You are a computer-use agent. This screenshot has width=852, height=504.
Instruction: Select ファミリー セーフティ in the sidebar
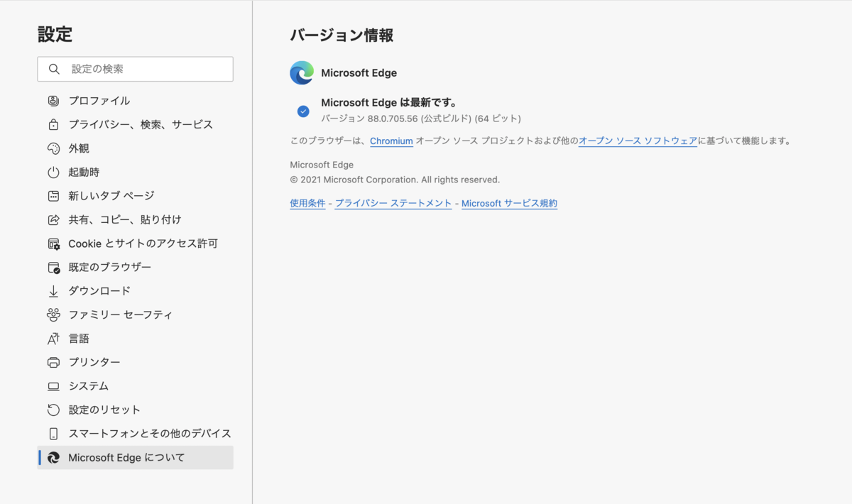(x=135, y=314)
